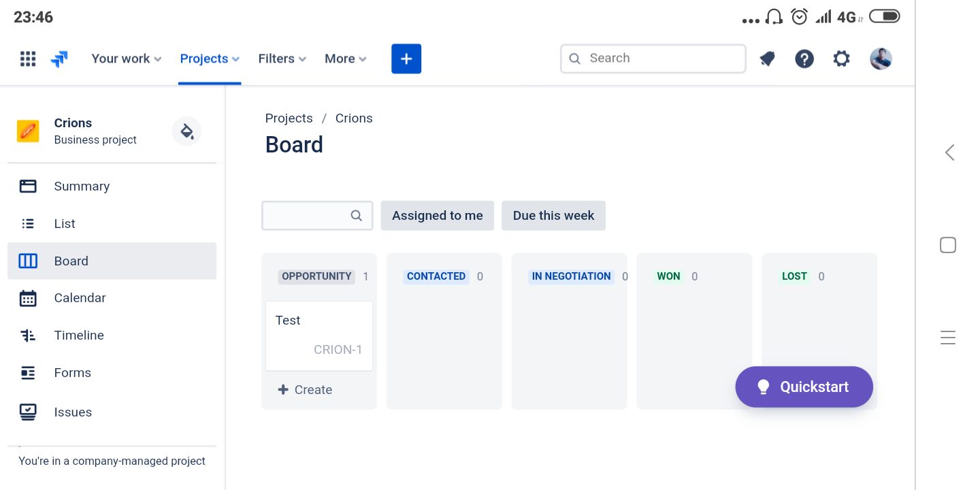The height and width of the screenshot is (490, 980).
Task: Click Create in the Opportunity column
Action: 305,390
